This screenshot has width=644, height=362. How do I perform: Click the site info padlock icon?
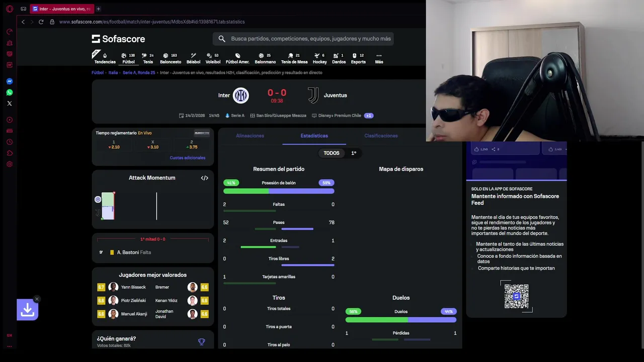[52, 22]
